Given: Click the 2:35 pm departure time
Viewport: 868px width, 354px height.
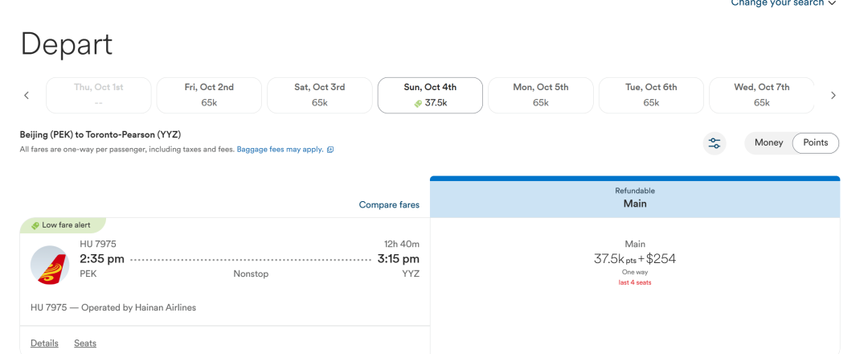Looking at the screenshot, I should [x=102, y=259].
